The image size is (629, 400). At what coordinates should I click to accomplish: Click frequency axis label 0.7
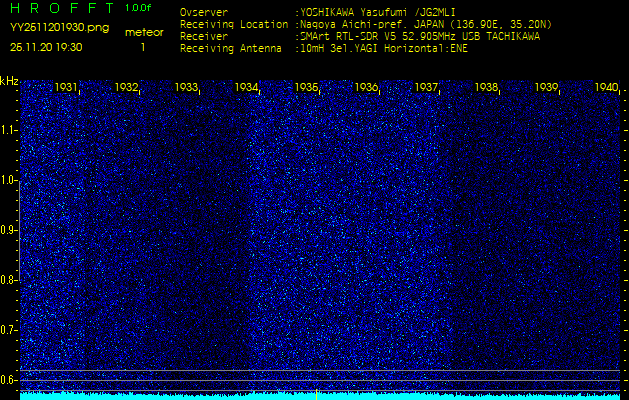tap(9, 330)
